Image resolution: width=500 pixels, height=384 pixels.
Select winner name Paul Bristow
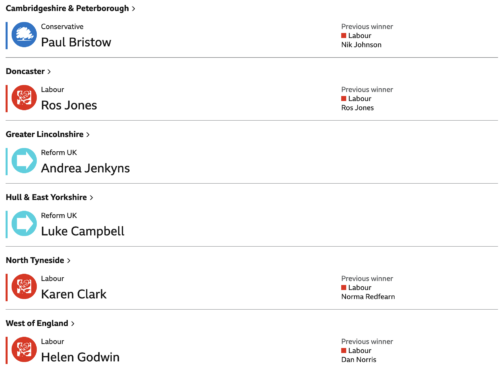point(76,42)
